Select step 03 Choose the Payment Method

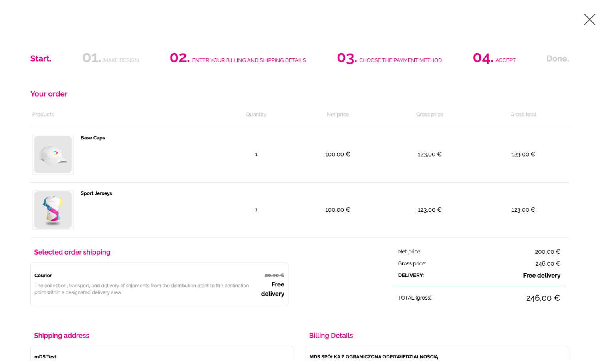(x=389, y=59)
